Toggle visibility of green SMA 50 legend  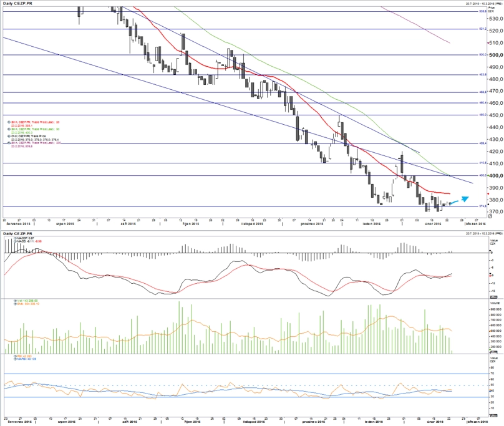[x=9, y=129]
